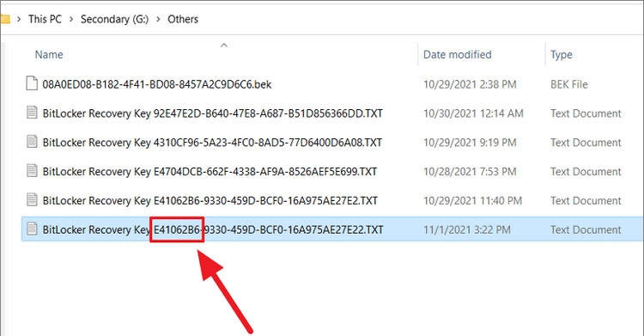The width and height of the screenshot is (644, 336).
Task: Go to This PC in the breadcrumb
Action: [x=45, y=19]
